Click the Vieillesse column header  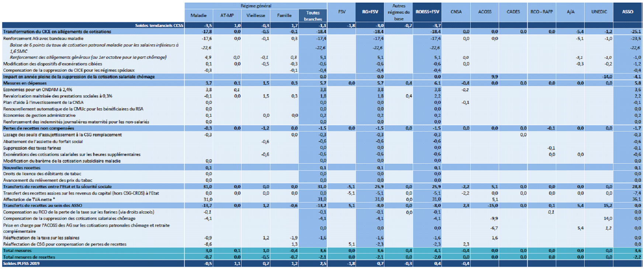point(256,16)
